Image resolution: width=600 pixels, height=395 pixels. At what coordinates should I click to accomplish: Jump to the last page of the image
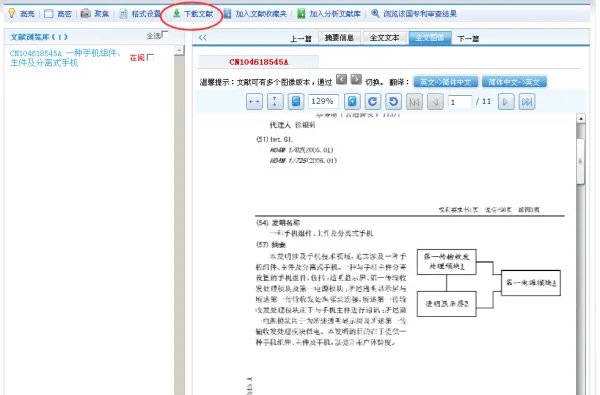[x=527, y=102]
